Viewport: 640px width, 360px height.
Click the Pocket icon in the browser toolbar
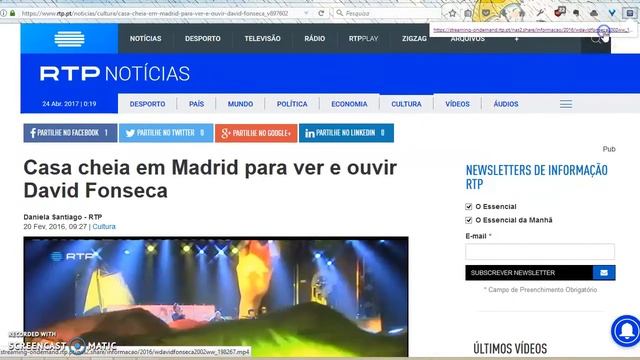[x=486, y=13]
